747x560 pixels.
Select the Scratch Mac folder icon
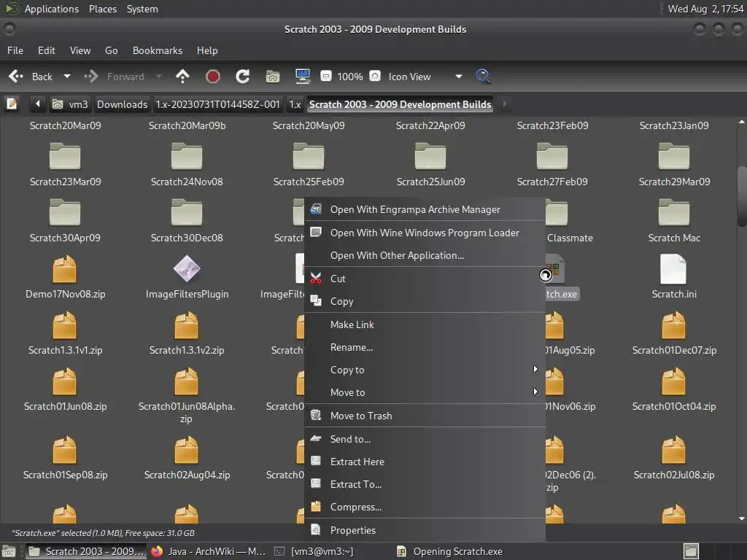click(x=674, y=212)
